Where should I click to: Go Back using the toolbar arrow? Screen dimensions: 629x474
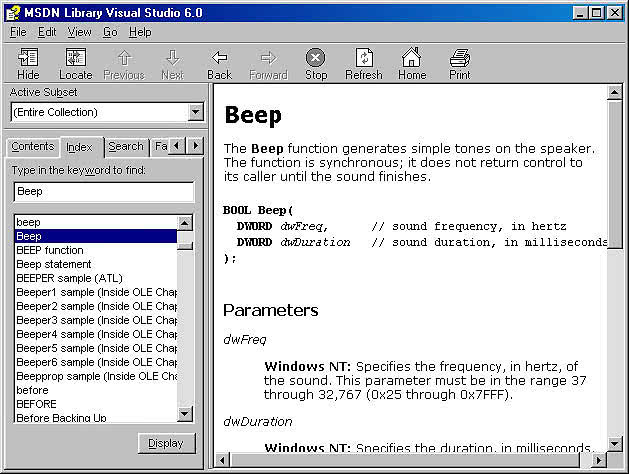219,58
